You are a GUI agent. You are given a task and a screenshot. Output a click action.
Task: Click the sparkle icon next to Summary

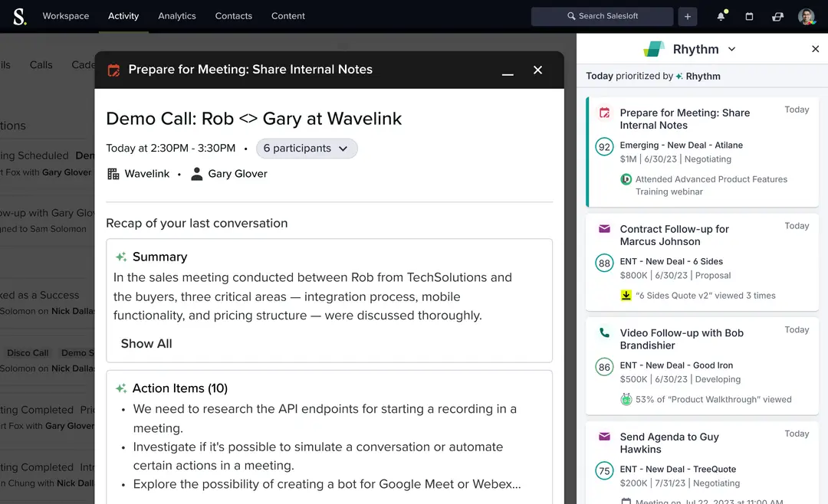click(x=121, y=257)
